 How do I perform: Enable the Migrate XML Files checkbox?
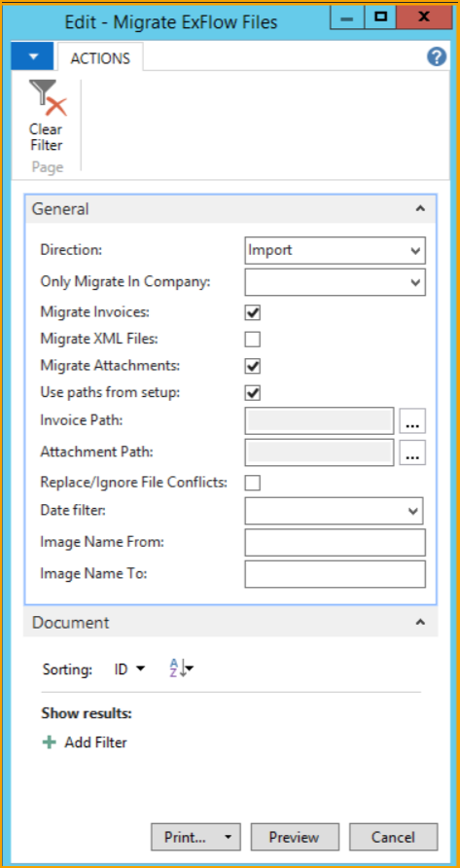[x=253, y=340]
